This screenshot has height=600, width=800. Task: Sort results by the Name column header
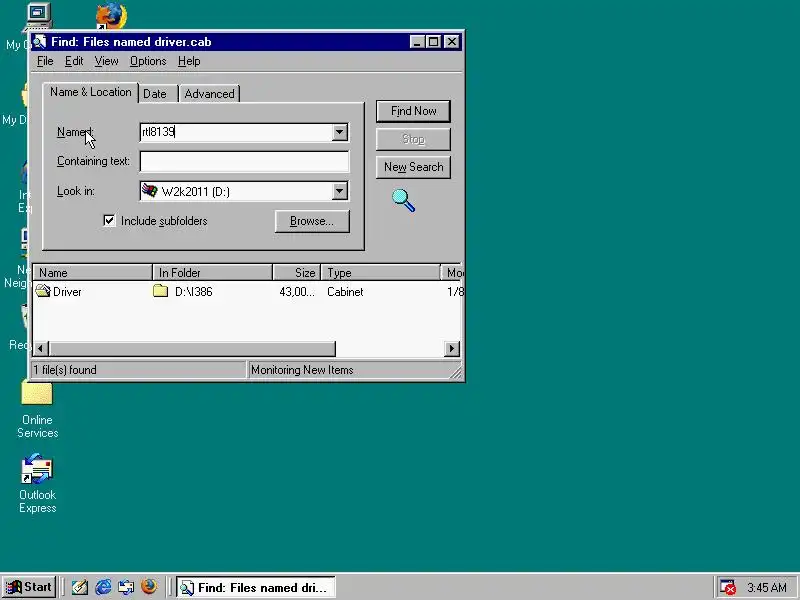[92, 272]
